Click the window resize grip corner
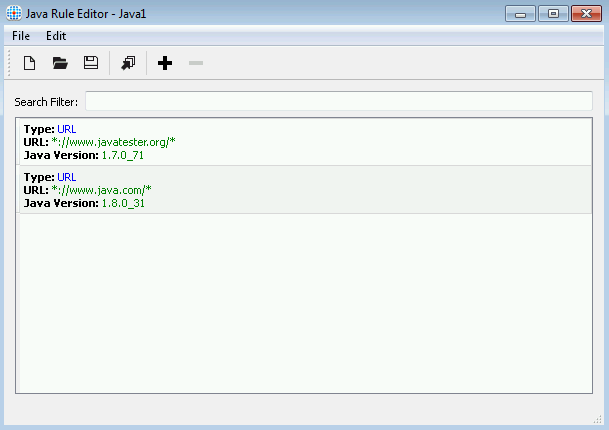Image resolution: width=609 pixels, height=430 pixels. (597, 420)
